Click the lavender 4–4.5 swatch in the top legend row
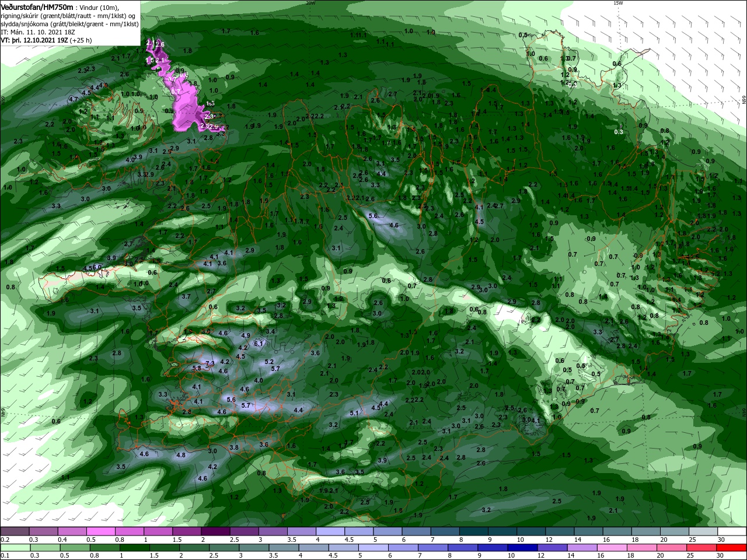The image size is (747, 560). click(x=330, y=531)
